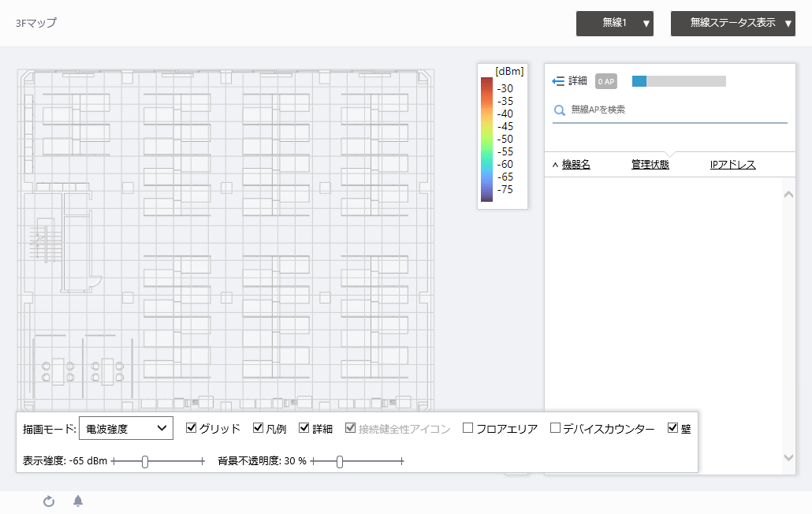Image resolution: width=812 pixels, height=514 pixels.
Task: Enable the フロアエリア checkbox
Action: coord(467,427)
